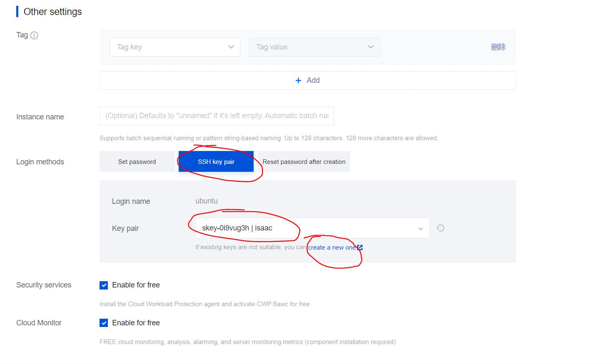Click the refresh icon beside Key pair
Viewport: 616px width, 364px height.
tap(440, 228)
